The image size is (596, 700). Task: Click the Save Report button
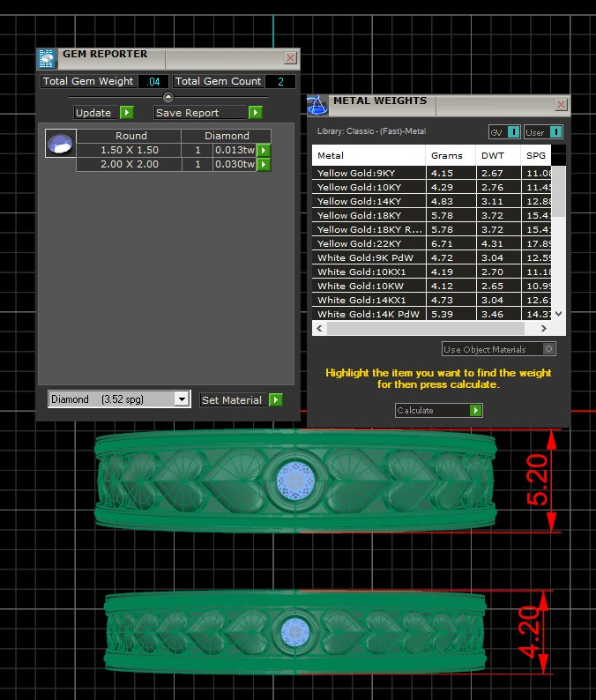click(201, 113)
